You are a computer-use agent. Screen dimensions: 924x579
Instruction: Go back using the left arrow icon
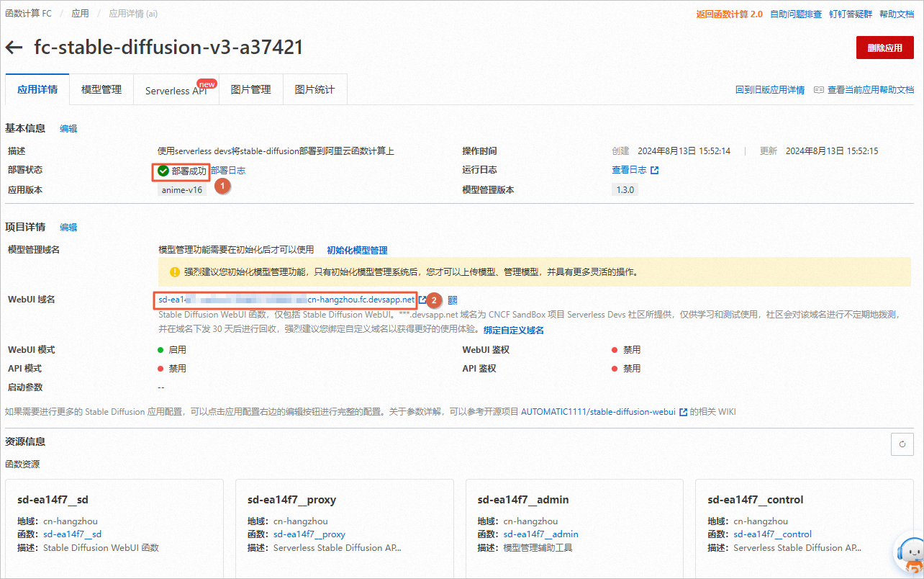pyautogui.click(x=14, y=48)
